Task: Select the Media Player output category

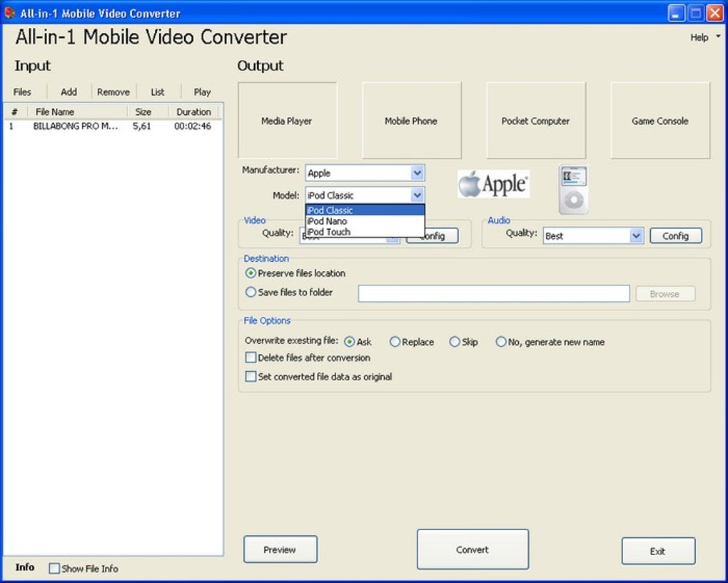Action: point(286,121)
